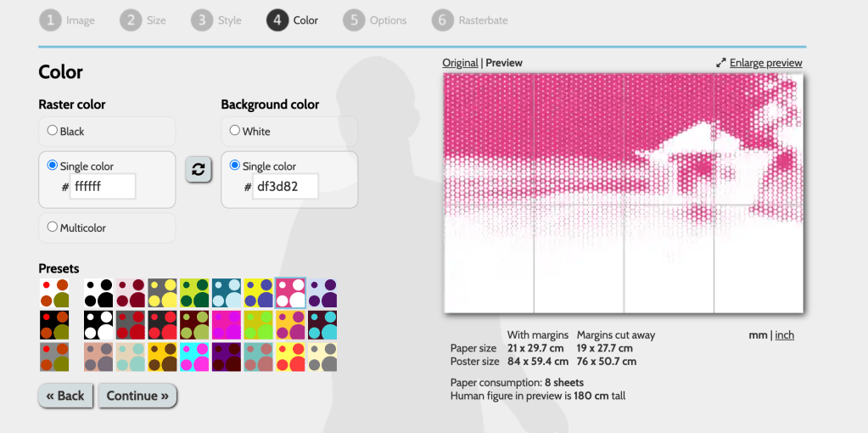The height and width of the screenshot is (433, 868).
Task: Choose White background color option
Action: click(x=235, y=131)
